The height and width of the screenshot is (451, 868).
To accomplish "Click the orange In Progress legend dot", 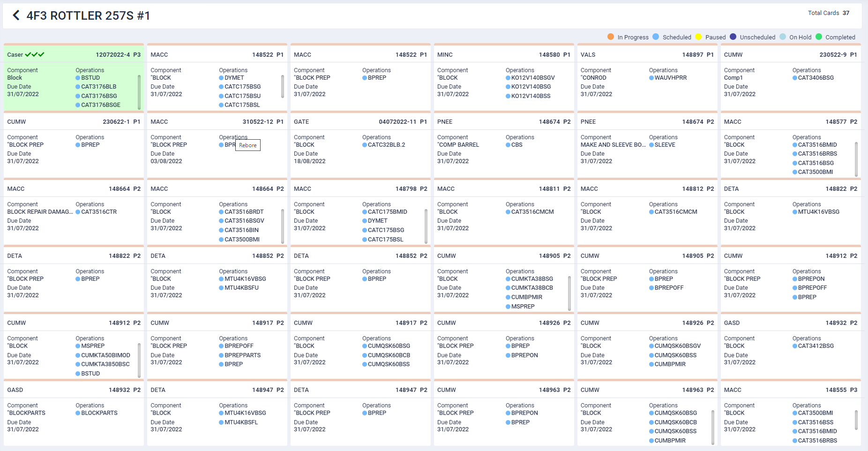I will coord(610,37).
